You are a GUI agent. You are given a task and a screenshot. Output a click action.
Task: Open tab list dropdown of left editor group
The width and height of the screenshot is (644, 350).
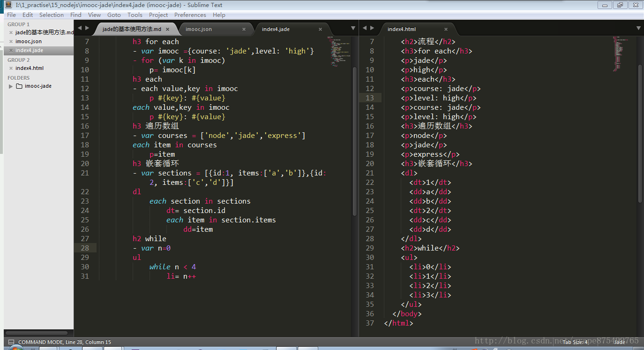353,29
